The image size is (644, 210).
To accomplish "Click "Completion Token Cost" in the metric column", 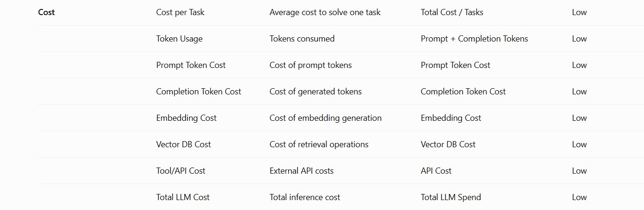I will (x=198, y=92).
